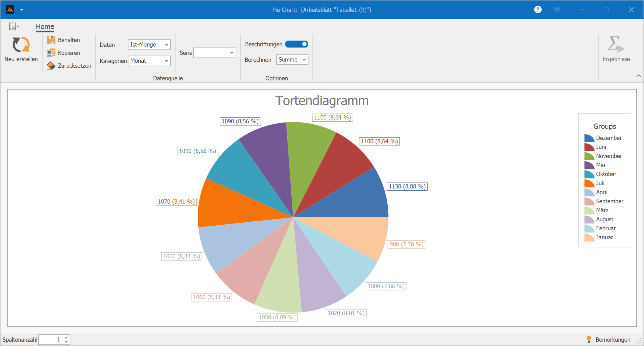Collapse the ribbon with the chevron arrow
The height and width of the screenshot is (346, 644).
[x=638, y=76]
